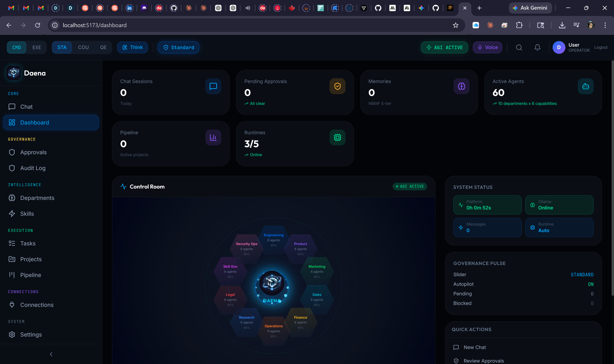The image size is (614, 364).
Task: Click the search magnifier icon in header
Action: (519, 47)
